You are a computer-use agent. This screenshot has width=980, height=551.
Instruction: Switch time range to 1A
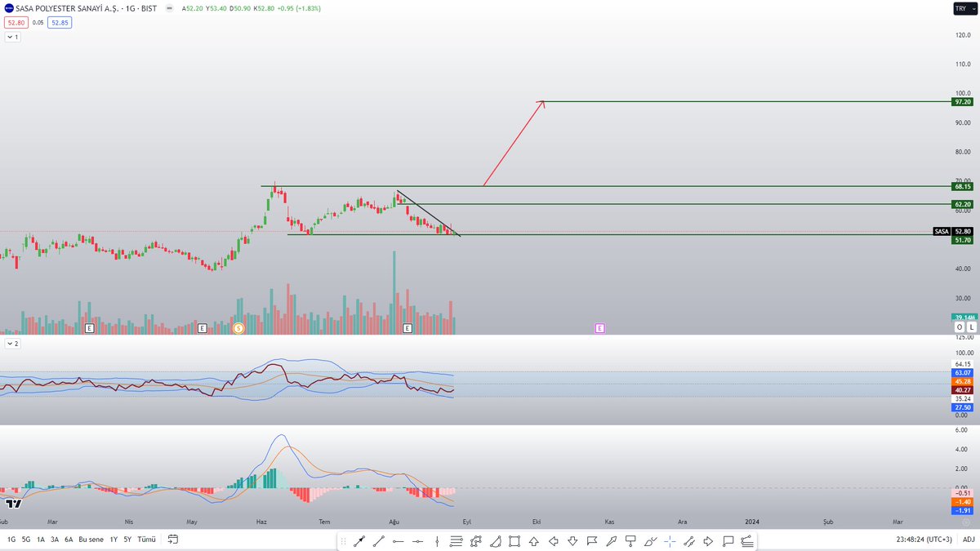(40, 540)
